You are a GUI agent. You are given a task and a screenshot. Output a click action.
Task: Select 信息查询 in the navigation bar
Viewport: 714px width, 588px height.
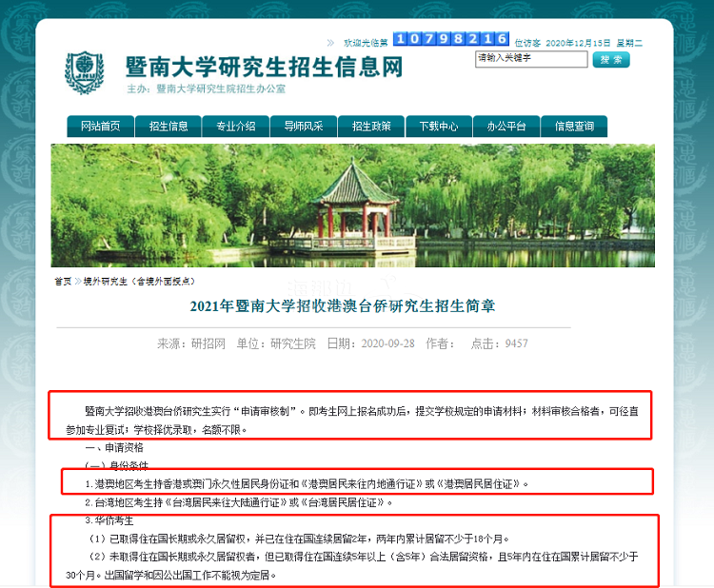[x=574, y=127]
